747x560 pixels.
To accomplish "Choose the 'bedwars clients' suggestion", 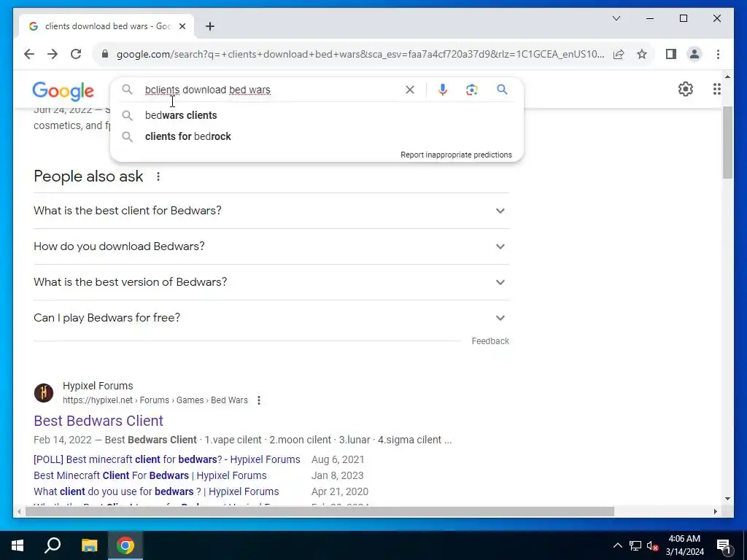I will click(317, 115).
